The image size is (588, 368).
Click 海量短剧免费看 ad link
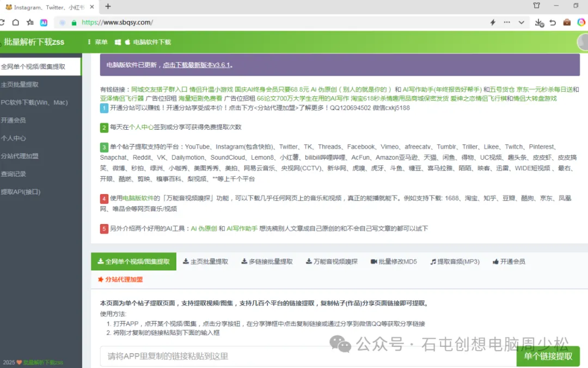[200, 98]
